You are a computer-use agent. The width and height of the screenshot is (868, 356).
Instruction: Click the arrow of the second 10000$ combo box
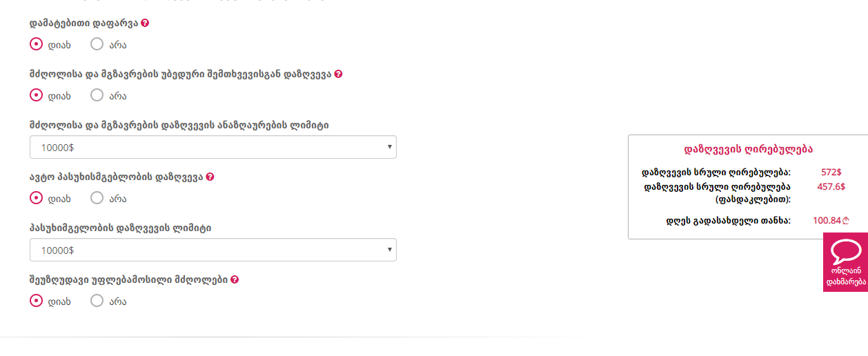390,250
